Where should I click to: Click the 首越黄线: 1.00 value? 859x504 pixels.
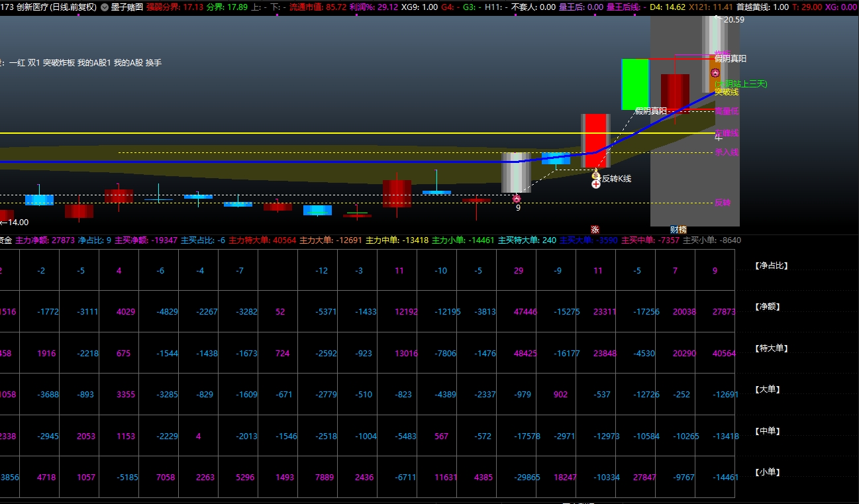click(762, 7)
